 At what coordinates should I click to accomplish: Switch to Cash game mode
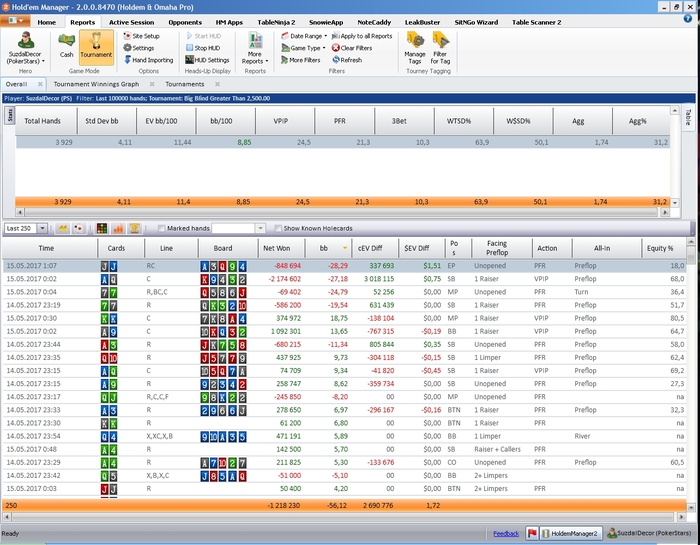coord(67,45)
